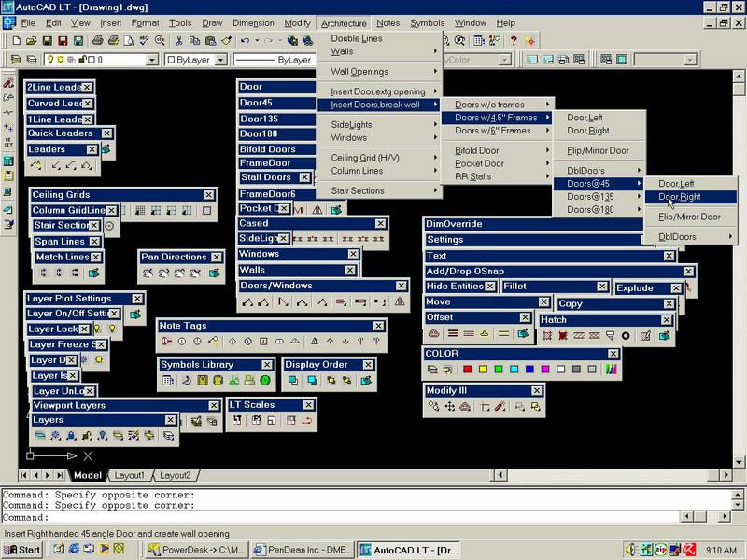
Task: Click the Cut scissors icon
Action: point(179,41)
